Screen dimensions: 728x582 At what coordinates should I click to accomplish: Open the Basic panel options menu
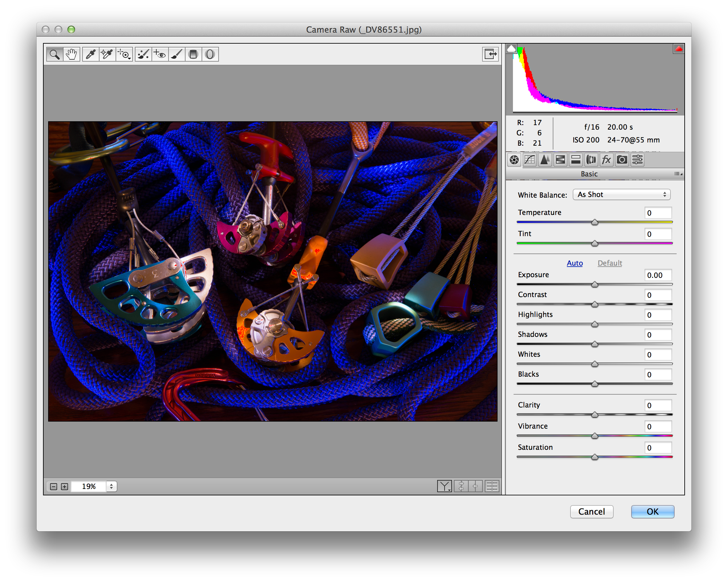point(678,174)
